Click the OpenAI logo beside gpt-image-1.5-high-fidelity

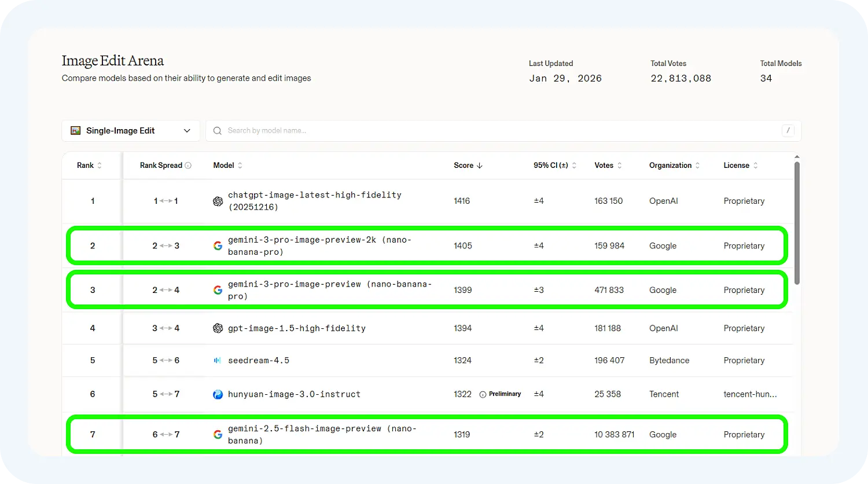click(218, 328)
